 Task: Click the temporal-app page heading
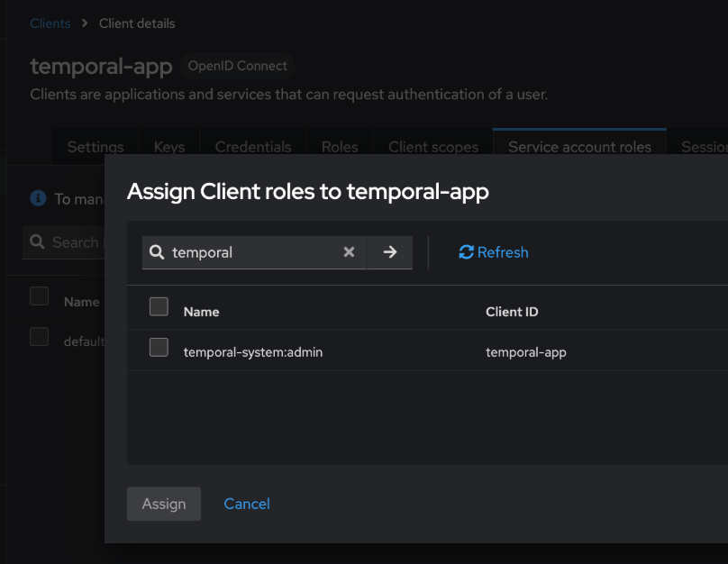click(101, 66)
